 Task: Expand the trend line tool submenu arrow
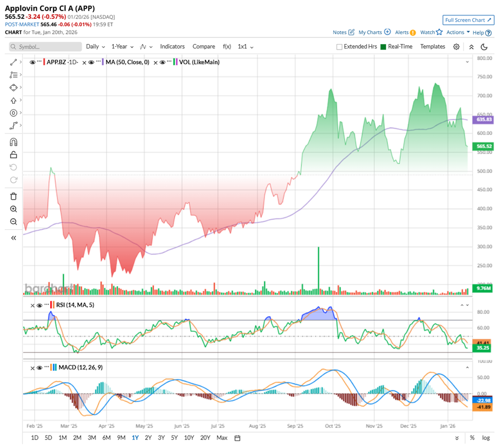coord(21,62)
